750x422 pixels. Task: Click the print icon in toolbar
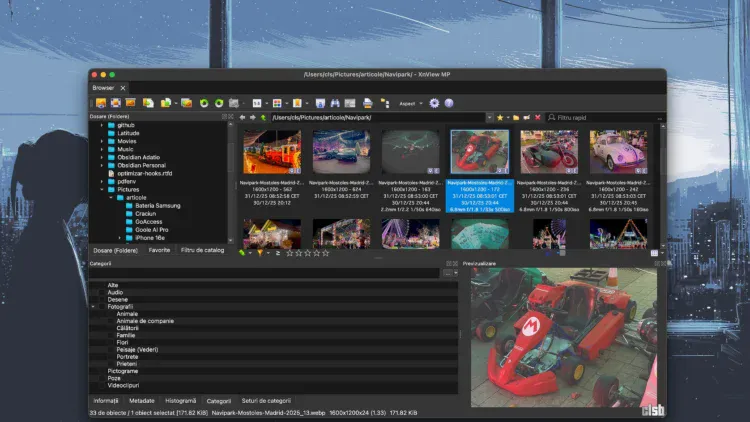point(367,103)
